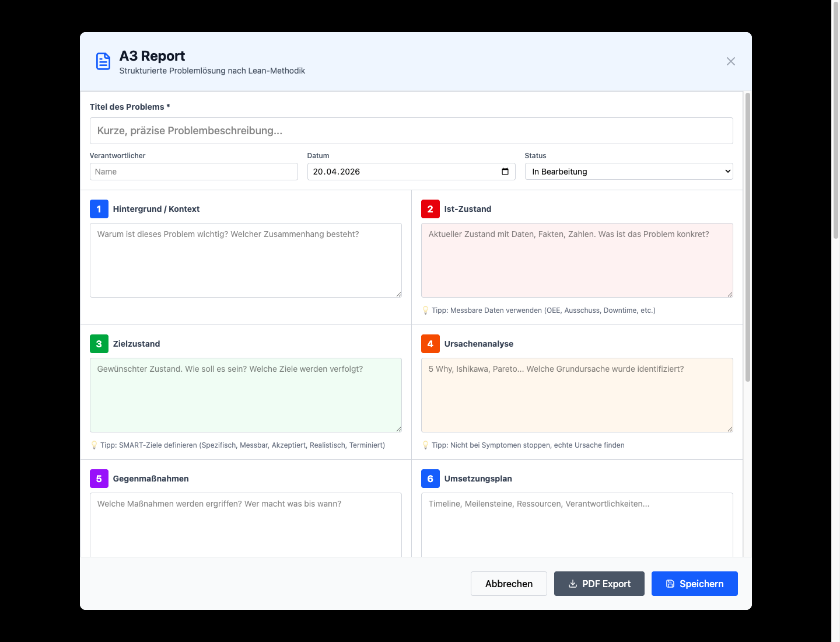The image size is (840, 642).
Task: Click the red number 2 badge
Action: click(x=430, y=209)
